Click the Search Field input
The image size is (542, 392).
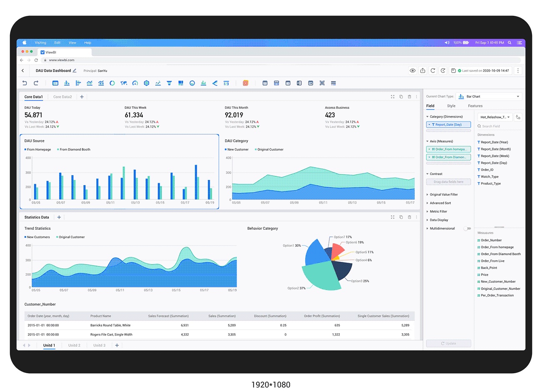(499, 126)
